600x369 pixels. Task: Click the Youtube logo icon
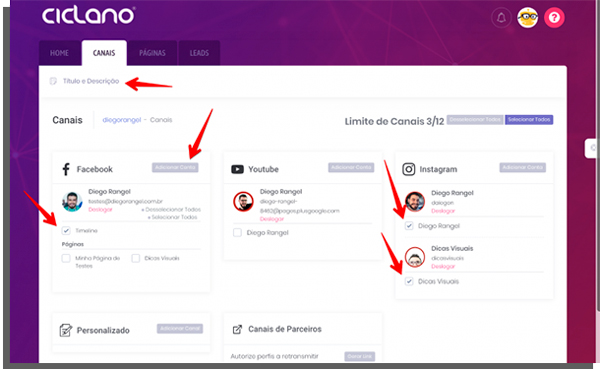click(x=237, y=169)
